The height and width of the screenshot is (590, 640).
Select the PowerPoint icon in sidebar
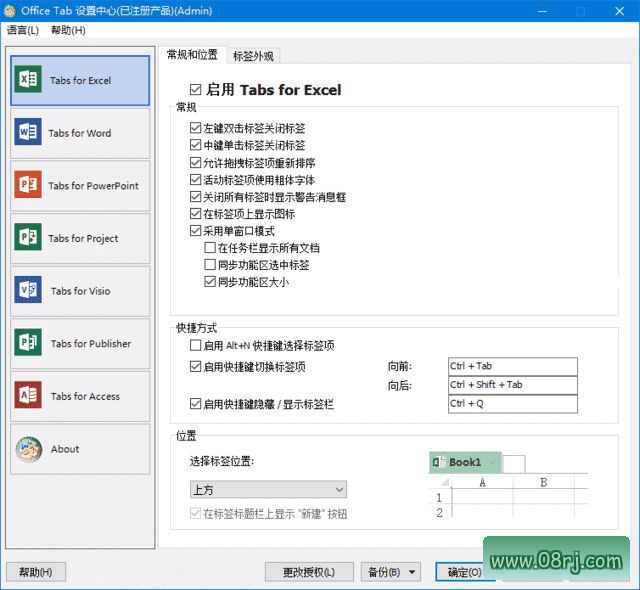(28, 184)
